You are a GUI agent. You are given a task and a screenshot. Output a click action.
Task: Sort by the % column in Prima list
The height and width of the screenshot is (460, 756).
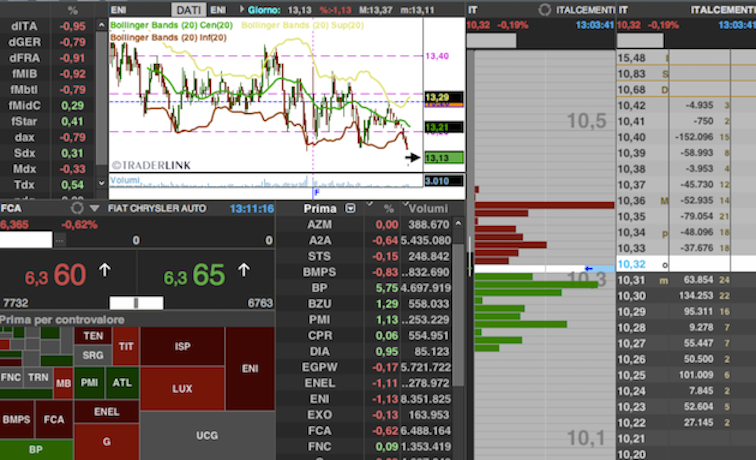[x=389, y=208]
